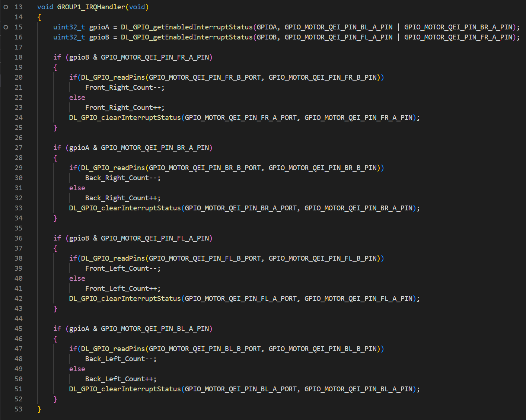The height and width of the screenshot is (420, 526).
Task: Click the Back_Left_Count-- statement
Action: [x=121, y=359]
